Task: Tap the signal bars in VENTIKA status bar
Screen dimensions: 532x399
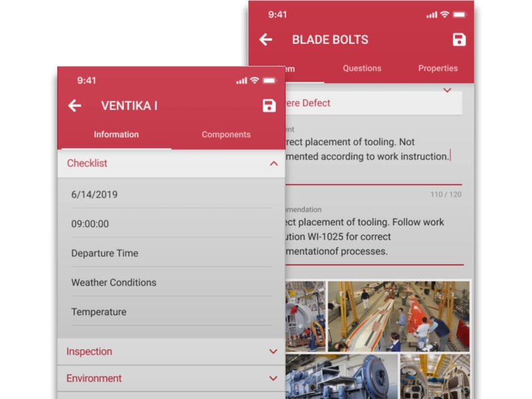Action: [x=241, y=80]
